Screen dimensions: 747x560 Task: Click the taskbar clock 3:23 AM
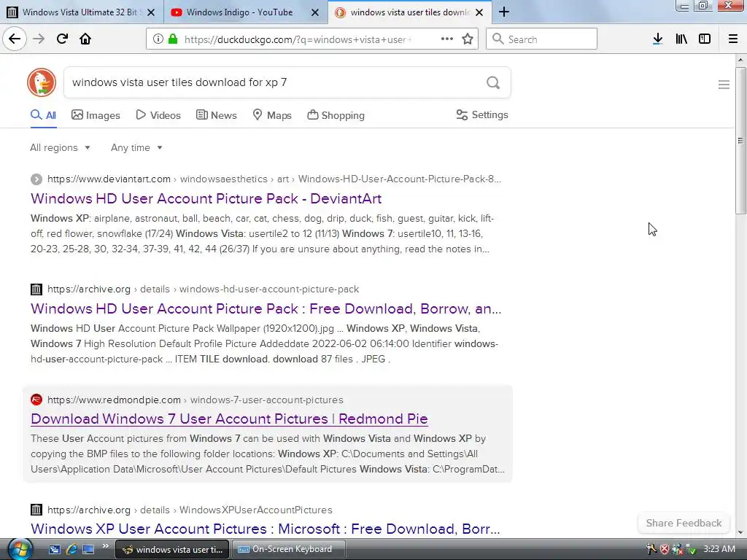point(719,549)
